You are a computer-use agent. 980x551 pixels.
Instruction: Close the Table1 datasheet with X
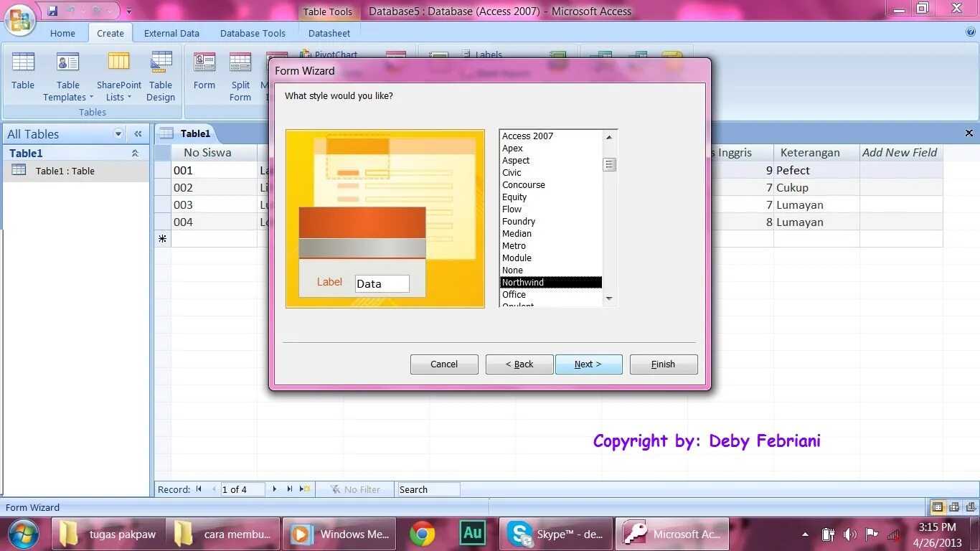[x=969, y=133]
